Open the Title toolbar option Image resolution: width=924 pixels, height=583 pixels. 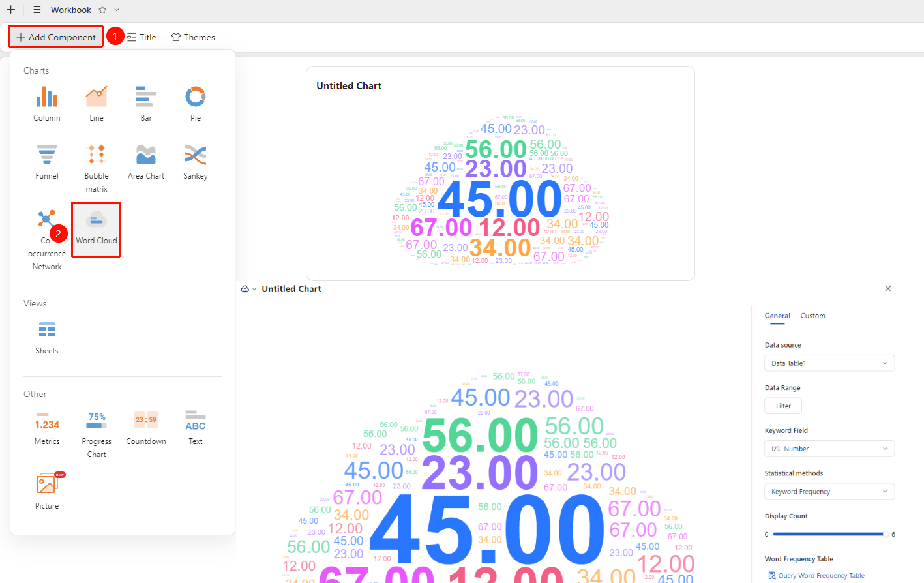point(142,37)
